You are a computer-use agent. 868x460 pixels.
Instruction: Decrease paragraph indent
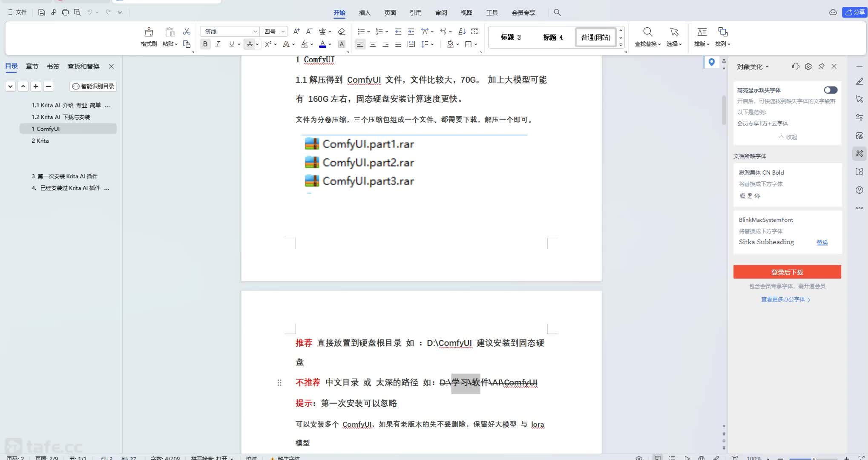(398, 32)
